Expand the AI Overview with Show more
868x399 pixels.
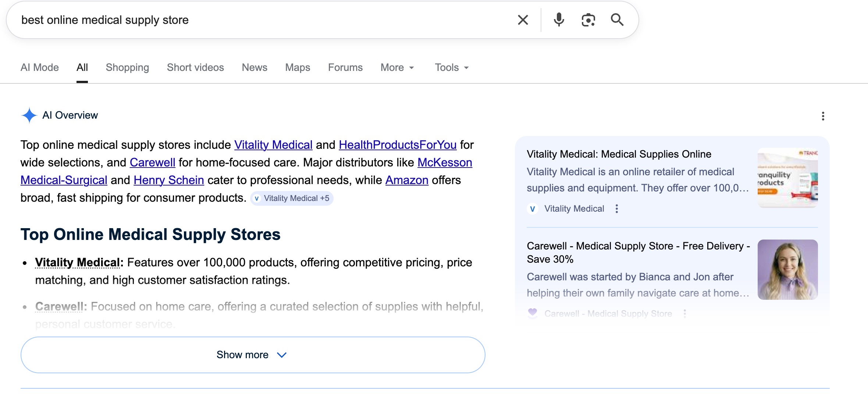[x=253, y=355]
